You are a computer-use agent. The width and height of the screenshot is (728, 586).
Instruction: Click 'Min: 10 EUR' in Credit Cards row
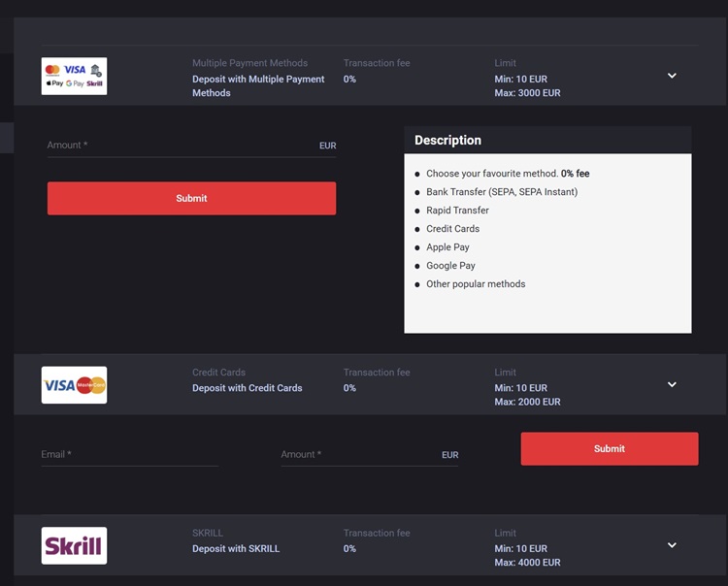pos(521,388)
